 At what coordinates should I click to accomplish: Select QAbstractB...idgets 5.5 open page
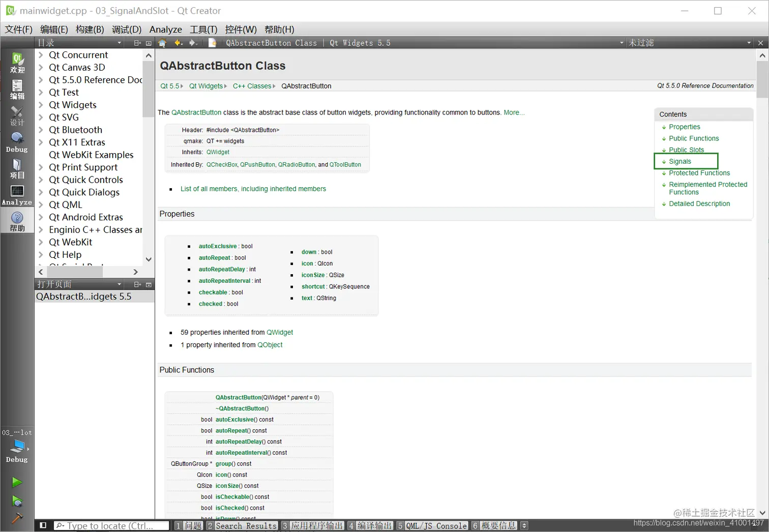click(95, 297)
